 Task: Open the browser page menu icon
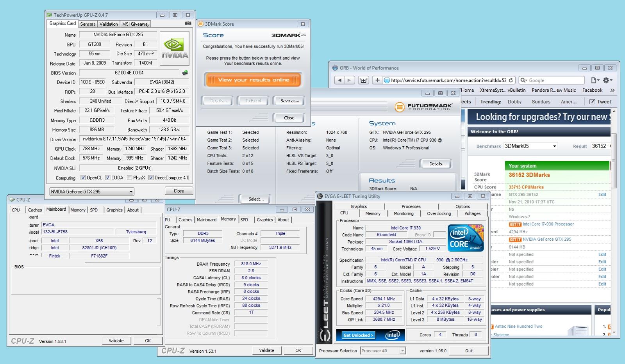tap(595, 80)
